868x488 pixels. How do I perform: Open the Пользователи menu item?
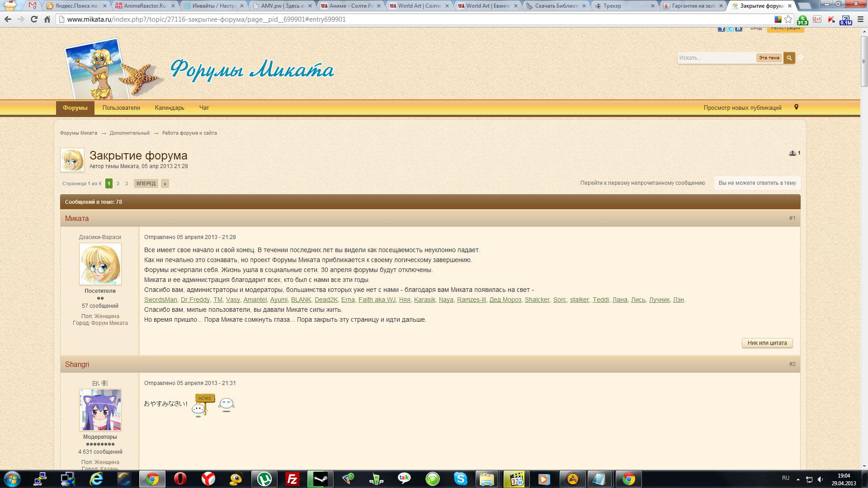(121, 108)
